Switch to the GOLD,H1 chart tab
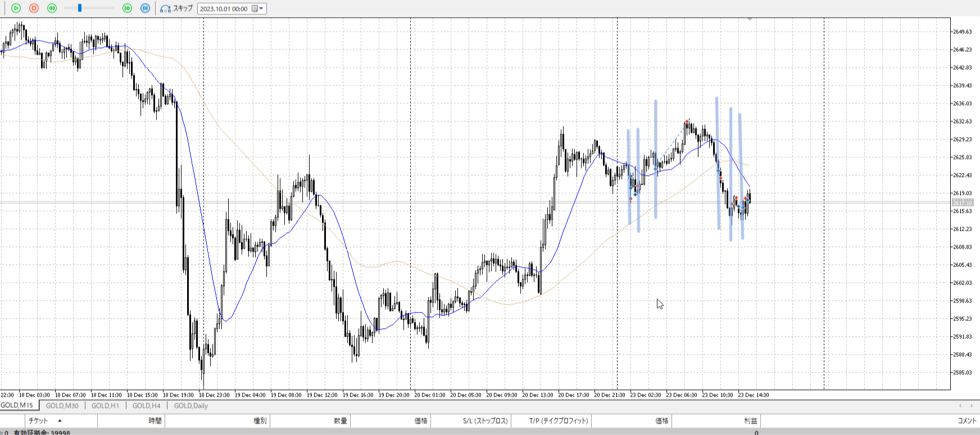The image size is (980, 435). pos(105,406)
